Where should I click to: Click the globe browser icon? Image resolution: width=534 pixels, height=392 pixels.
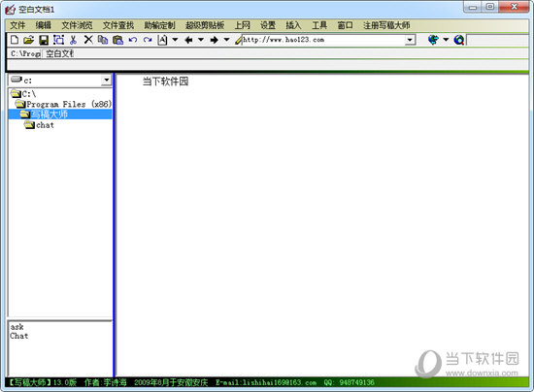433,40
